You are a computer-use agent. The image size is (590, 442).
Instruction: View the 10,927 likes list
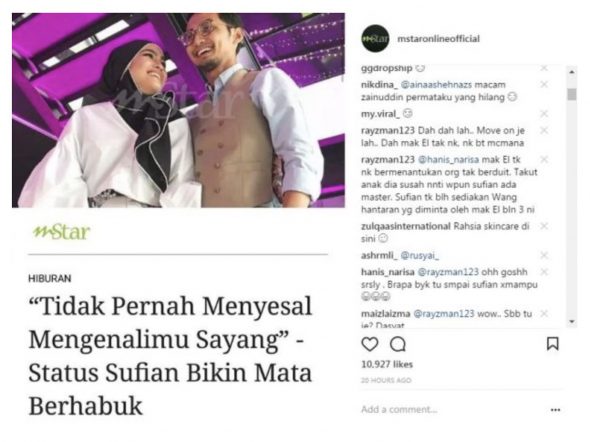387,365
